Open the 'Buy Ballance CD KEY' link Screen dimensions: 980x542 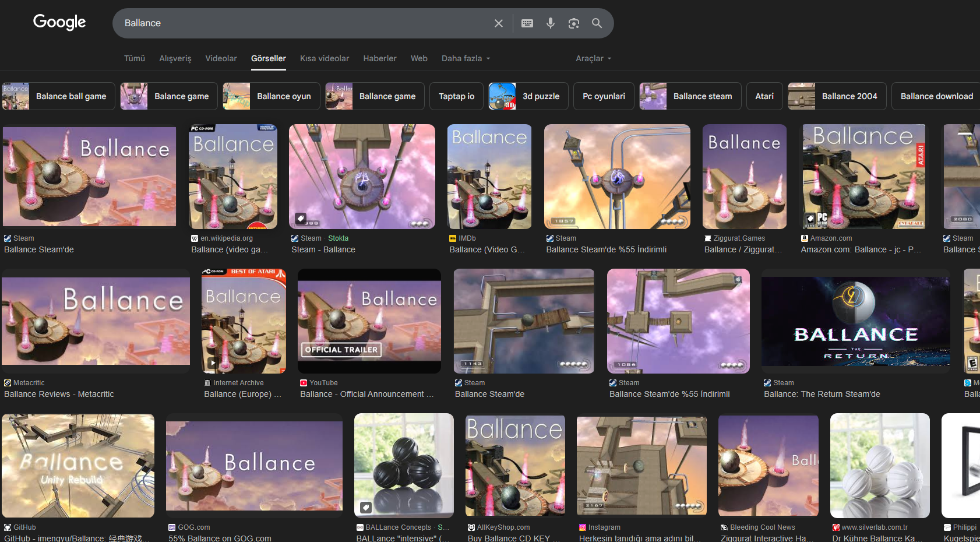pyautogui.click(x=514, y=538)
